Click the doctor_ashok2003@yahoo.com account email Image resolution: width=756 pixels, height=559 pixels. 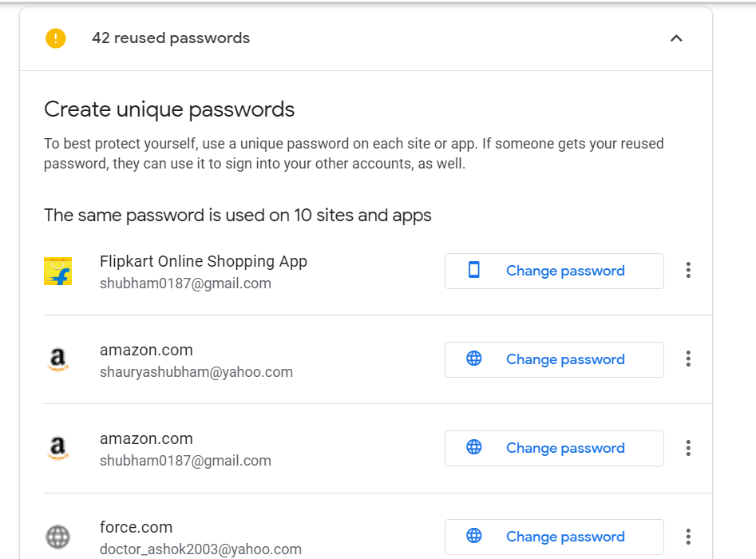[x=200, y=549]
